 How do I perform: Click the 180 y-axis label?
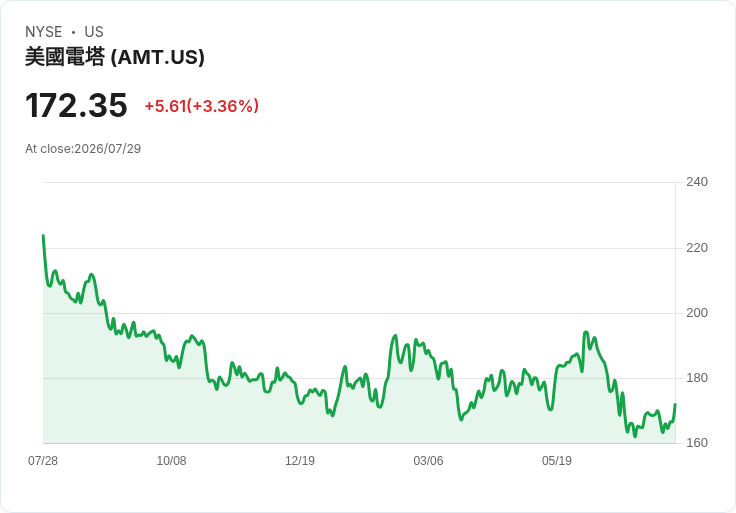[x=697, y=378]
